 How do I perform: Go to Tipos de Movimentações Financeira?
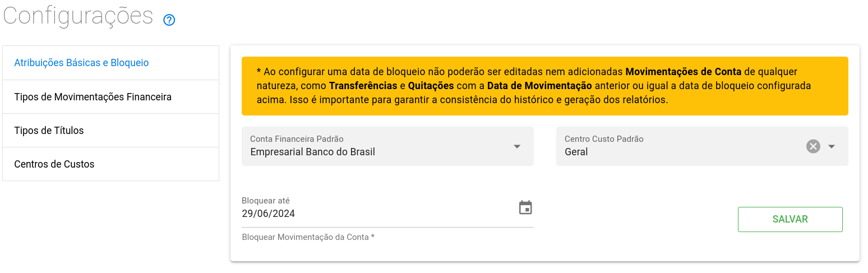93,97
